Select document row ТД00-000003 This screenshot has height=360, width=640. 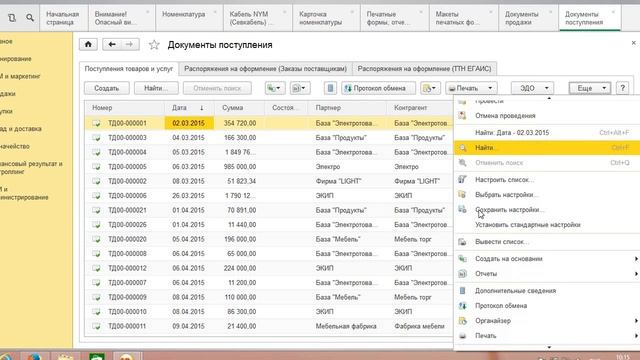(269, 138)
